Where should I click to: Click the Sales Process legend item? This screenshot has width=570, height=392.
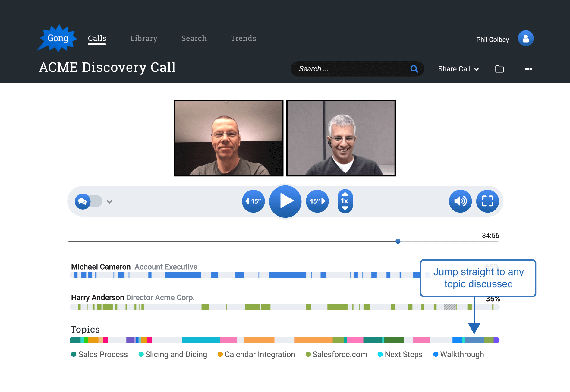tap(99, 354)
